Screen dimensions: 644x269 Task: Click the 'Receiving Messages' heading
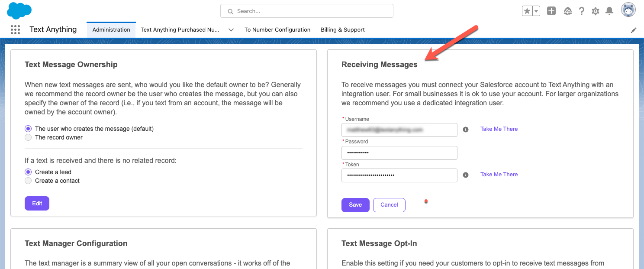(x=380, y=65)
